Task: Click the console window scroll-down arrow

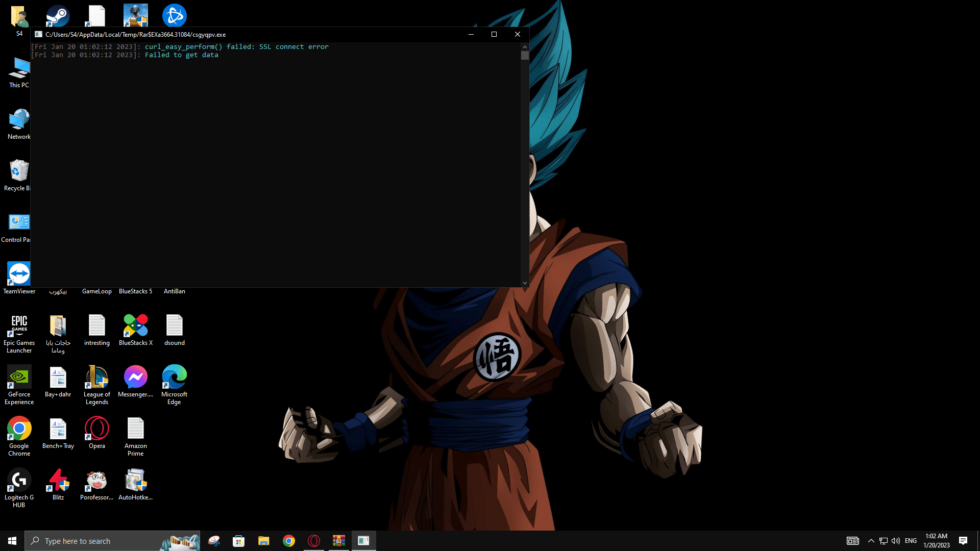Action: pos(525,283)
